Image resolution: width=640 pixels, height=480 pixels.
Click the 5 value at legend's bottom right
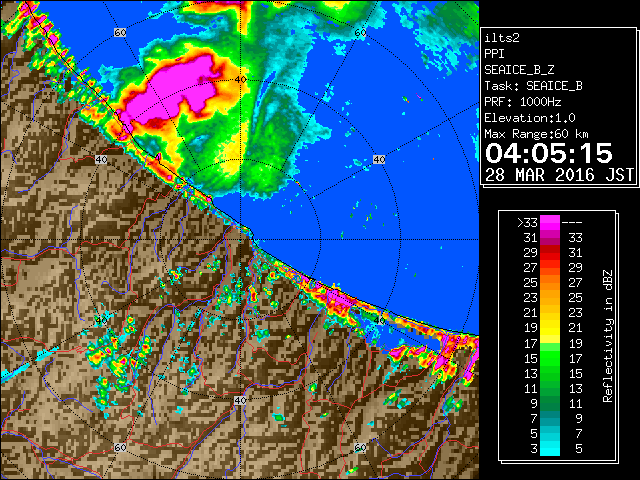[x=579, y=449]
